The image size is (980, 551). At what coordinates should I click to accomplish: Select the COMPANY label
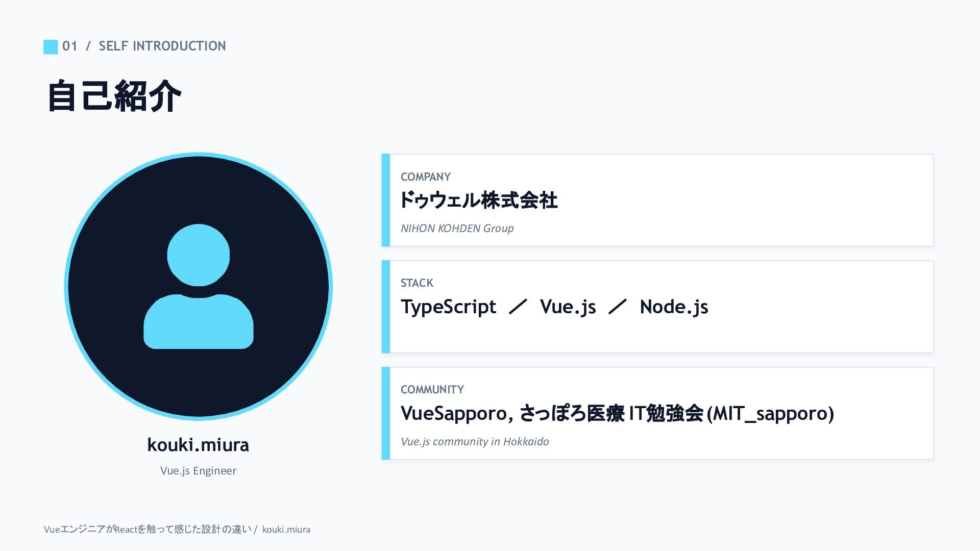click(x=425, y=177)
